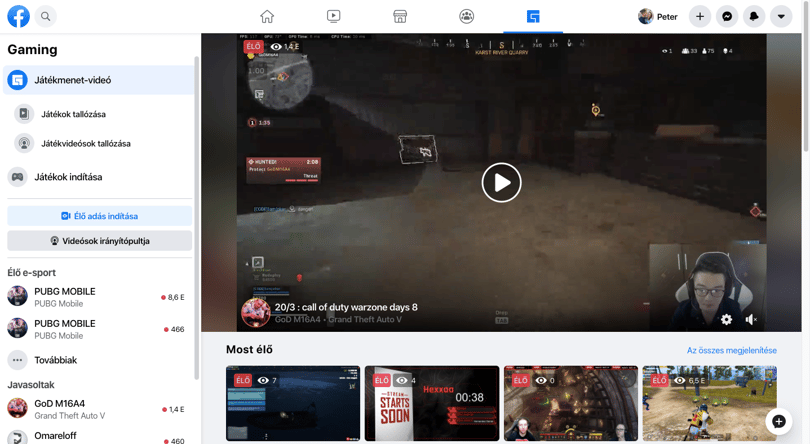This screenshot has width=810, height=444.
Task: Go to the Home feed icon
Action: 267,17
